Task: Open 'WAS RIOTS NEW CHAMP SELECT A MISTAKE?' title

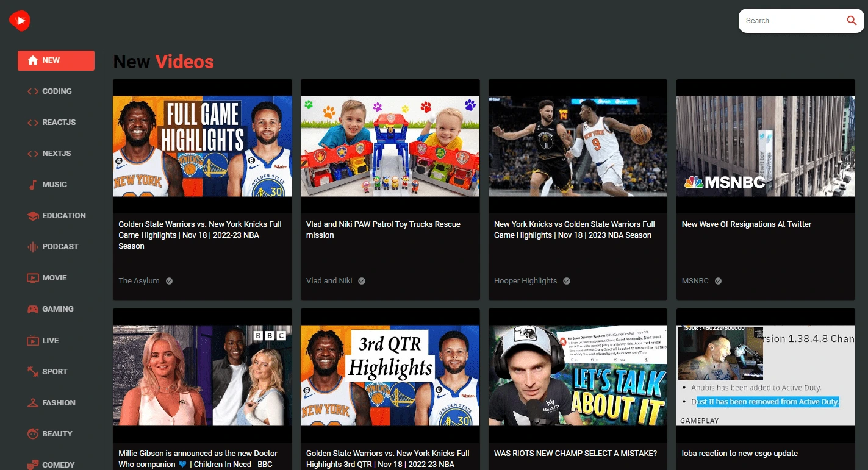Action: (575, 454)
